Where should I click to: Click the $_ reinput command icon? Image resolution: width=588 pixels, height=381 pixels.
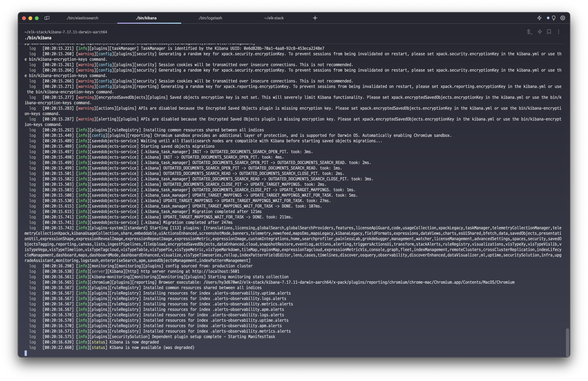point(529,32)
